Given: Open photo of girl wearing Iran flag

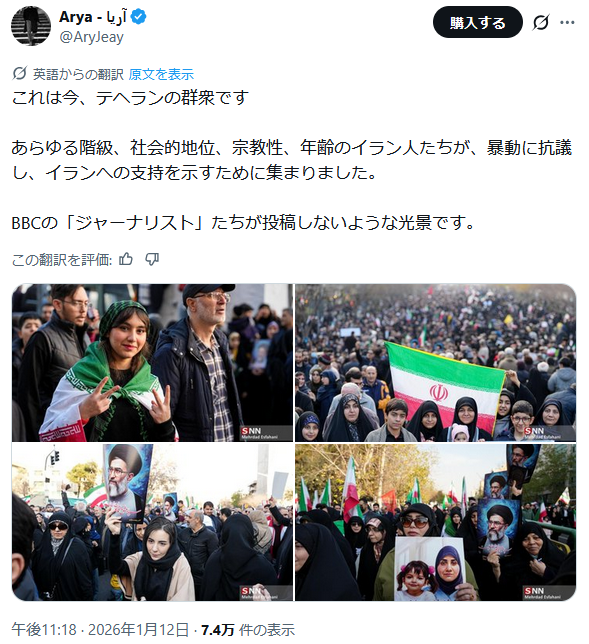Looking at the screenshot, I should pyautogui.click(x=152, y=363).
